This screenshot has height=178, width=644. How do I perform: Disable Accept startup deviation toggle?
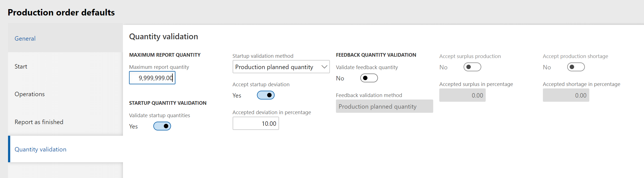point(266,95)
